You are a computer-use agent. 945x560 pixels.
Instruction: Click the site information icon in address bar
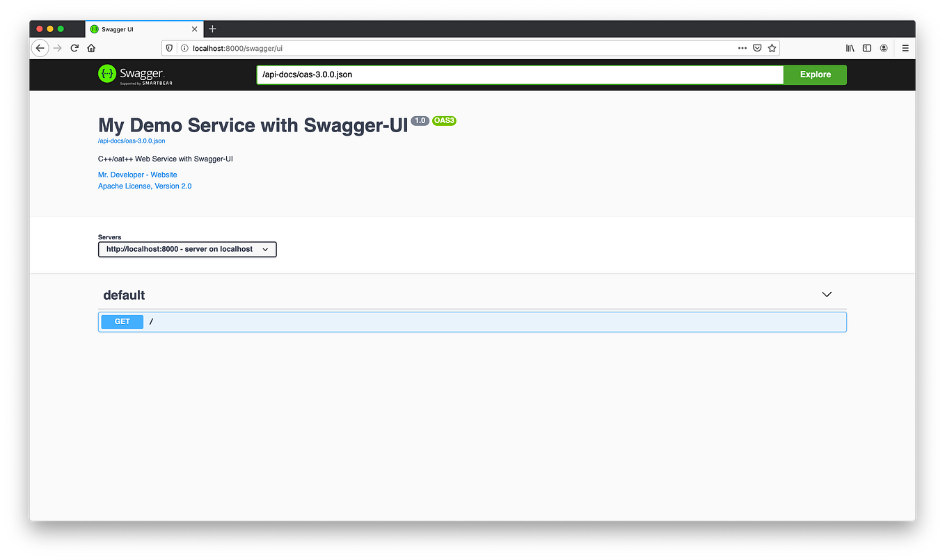(x=183, y=48)
